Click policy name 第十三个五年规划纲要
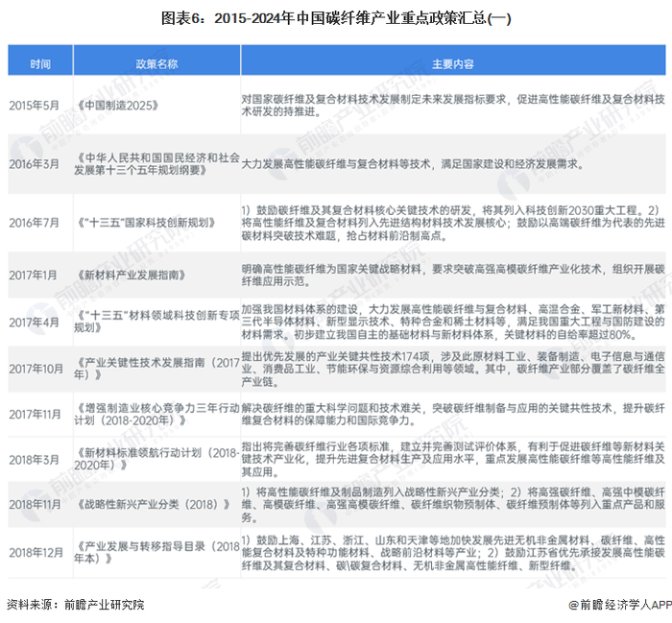This screenshot has height=623, width=672. (x=156, y=164)
